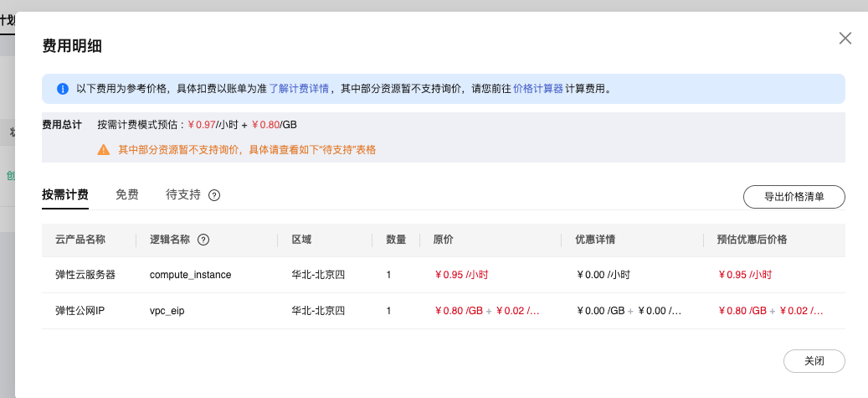
Task: Close the 费用明细 dialog with X icon
Action: pyautogui.click(x=845, y=39)
